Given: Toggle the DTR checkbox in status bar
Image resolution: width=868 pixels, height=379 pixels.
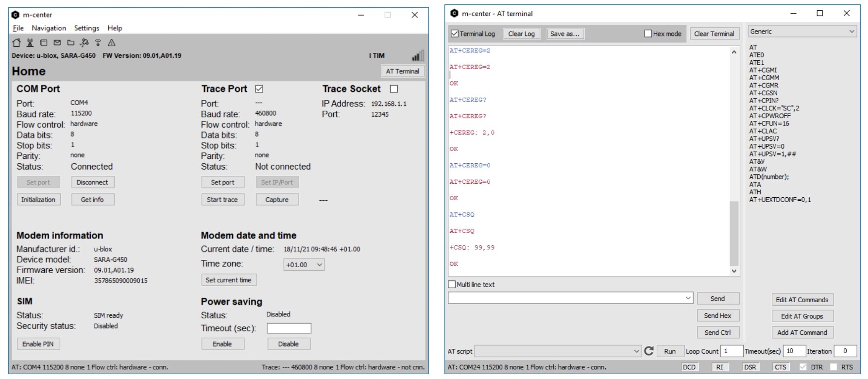Looking at the screenshot, I should pos(803,367).
